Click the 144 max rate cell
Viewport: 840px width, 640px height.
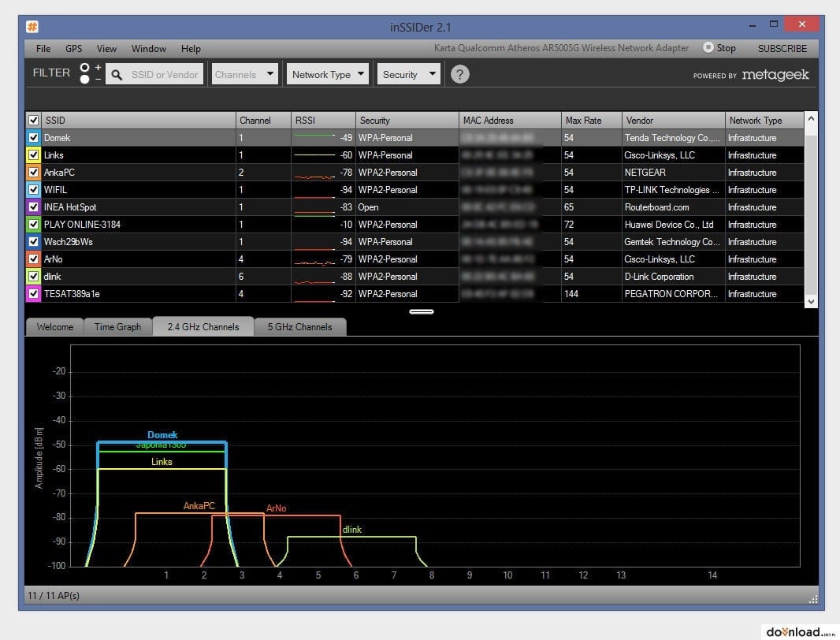(x=591, y=294)
